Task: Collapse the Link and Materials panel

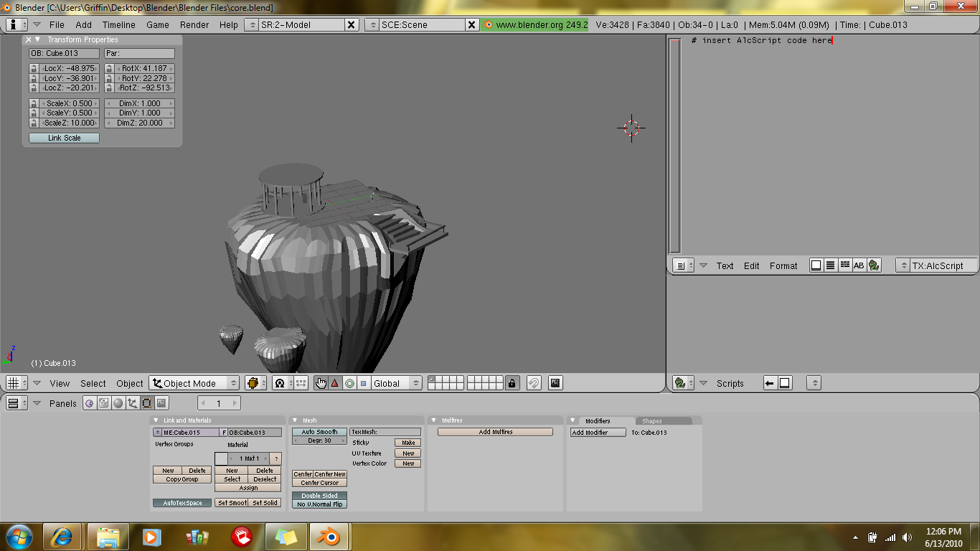Action: (x=156, y=420)
